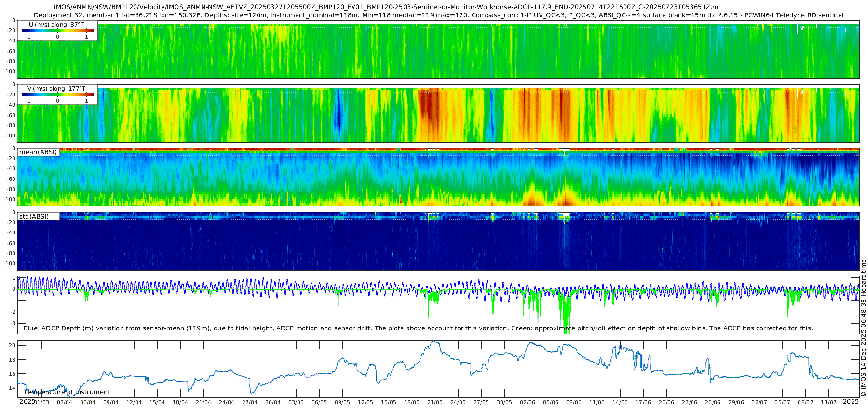Click the U (m/s) along -87°T colorbar

57,30
